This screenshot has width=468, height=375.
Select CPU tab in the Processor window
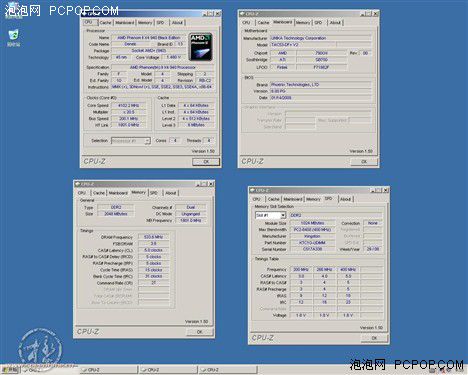pyautogui.click(x=89, y=22)
